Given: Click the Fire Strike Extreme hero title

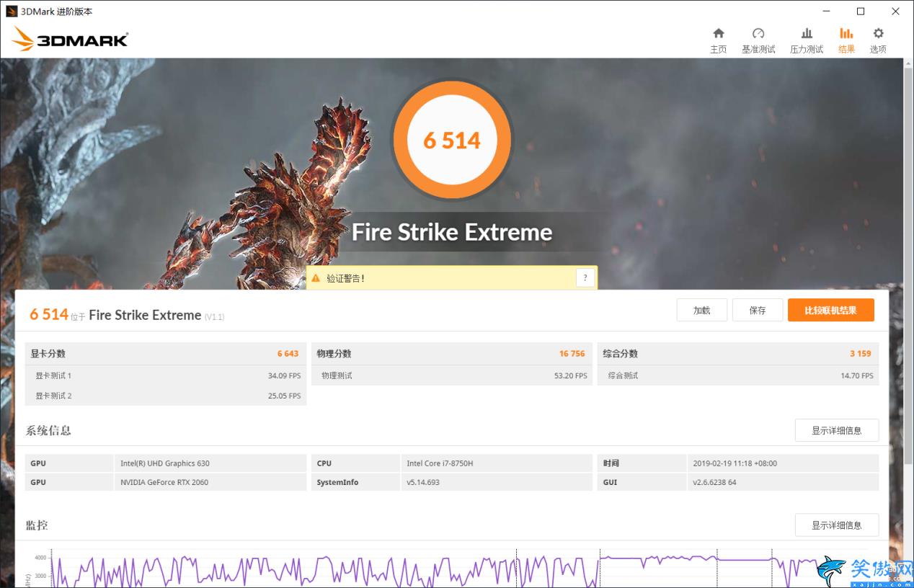Looking at the screenshot, I should click(452, 232).
